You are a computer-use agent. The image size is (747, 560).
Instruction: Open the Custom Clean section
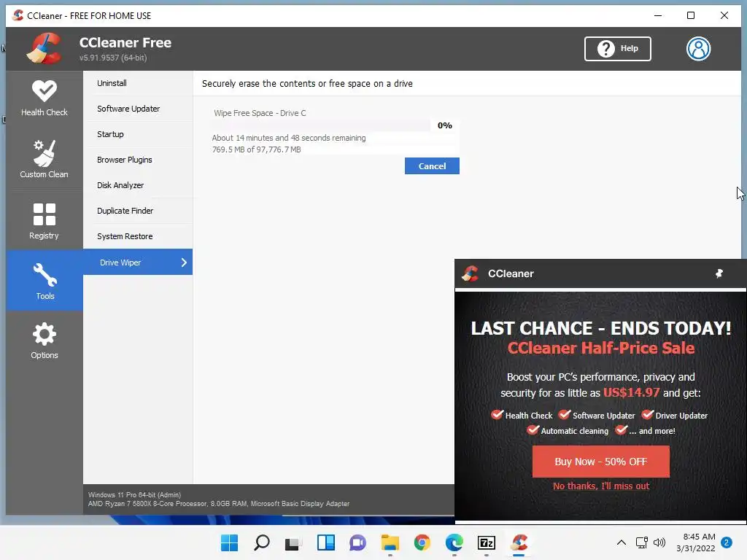point(44,158)
